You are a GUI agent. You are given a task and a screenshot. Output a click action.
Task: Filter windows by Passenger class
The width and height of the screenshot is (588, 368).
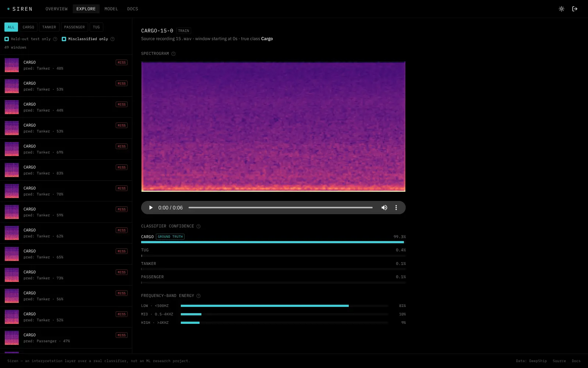(74, 27)
